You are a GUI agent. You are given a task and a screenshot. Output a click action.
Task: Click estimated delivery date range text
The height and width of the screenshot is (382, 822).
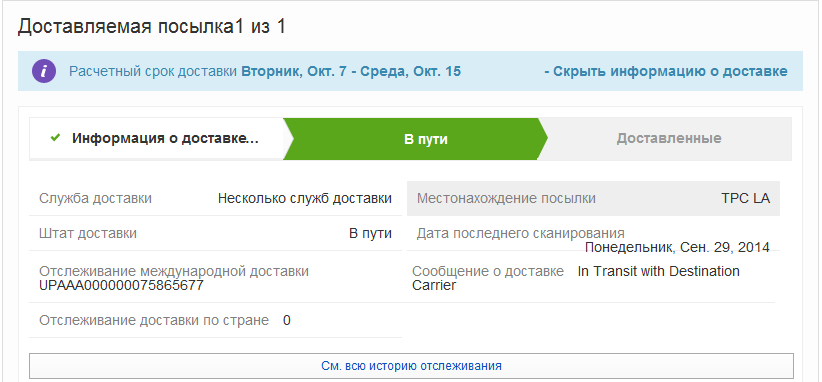point(351,71)
